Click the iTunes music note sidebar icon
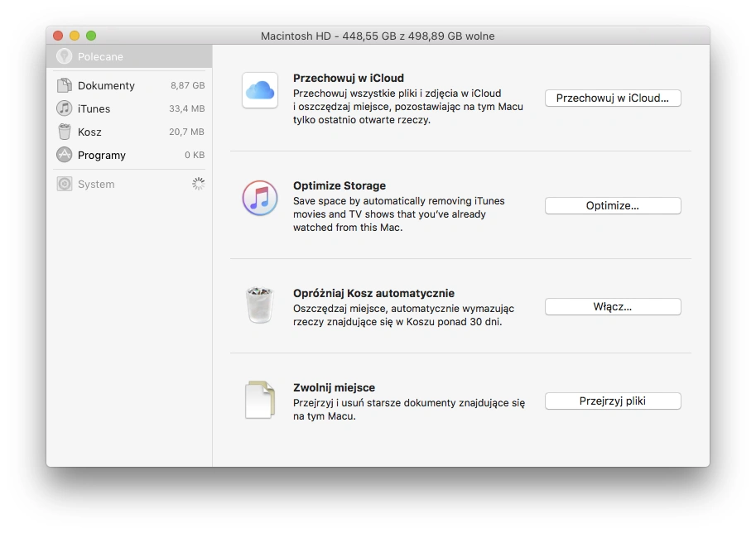 point(64,108)
